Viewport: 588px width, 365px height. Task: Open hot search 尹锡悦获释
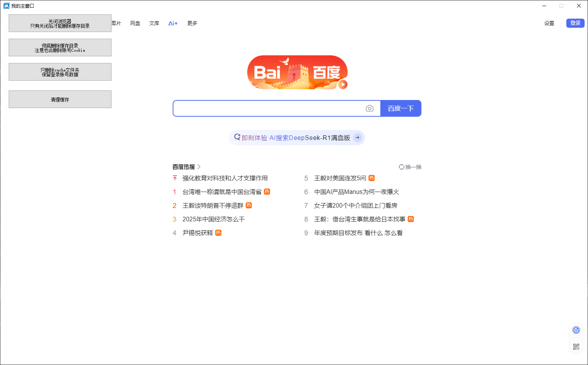pyautogui.click(x=198, y=233)
